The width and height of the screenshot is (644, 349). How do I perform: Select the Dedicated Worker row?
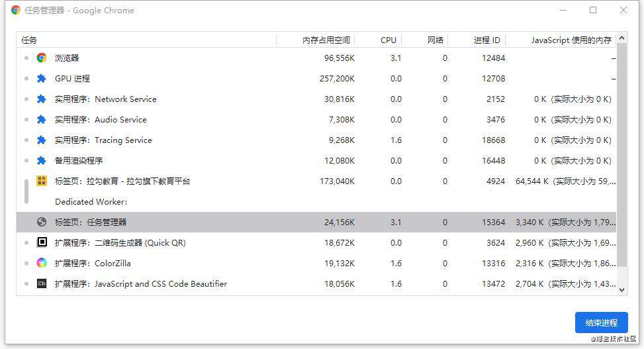[316, 202]
